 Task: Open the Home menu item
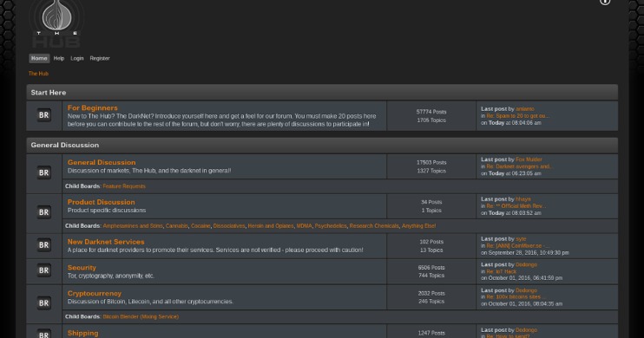39,58
